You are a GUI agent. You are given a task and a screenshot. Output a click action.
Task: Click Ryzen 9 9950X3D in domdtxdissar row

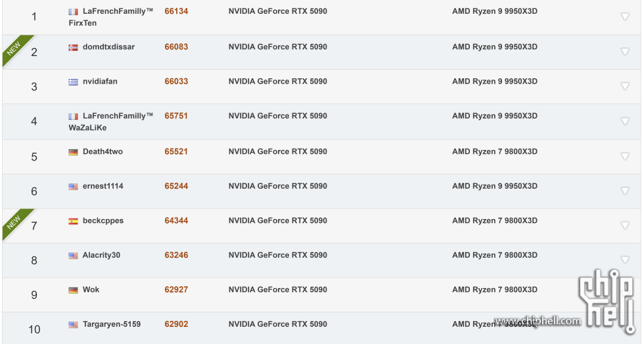[x=495, y=47]
